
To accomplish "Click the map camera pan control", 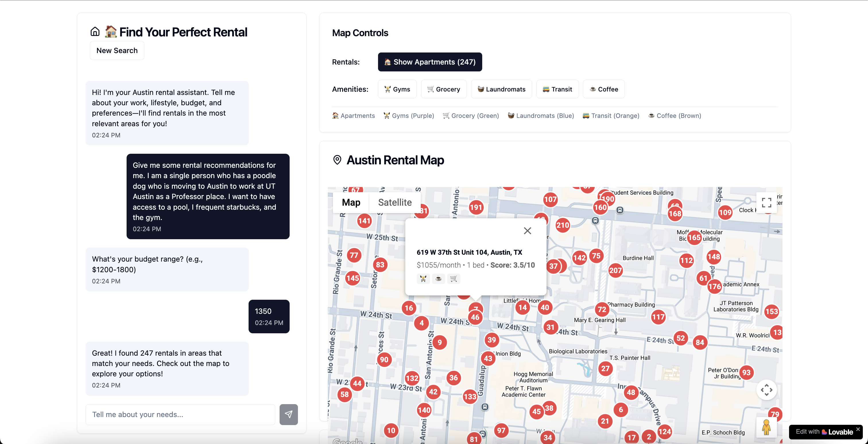I will pyautogui.click(x=766, y=390).
